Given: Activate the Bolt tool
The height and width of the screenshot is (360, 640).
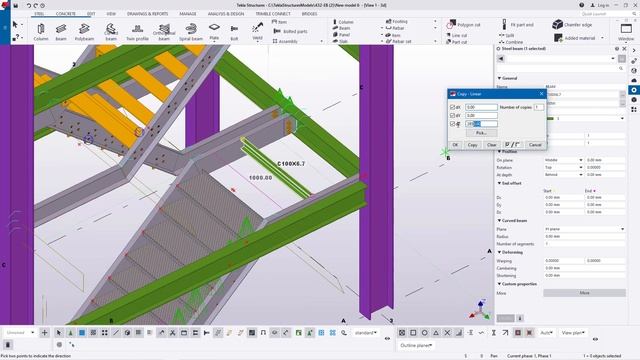Looking at the screenshot, I should pyautogui.click(x=234, y=31).
